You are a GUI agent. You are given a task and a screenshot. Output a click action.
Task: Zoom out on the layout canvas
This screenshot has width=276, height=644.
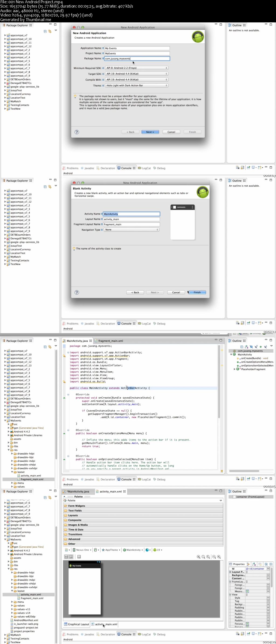214,557
